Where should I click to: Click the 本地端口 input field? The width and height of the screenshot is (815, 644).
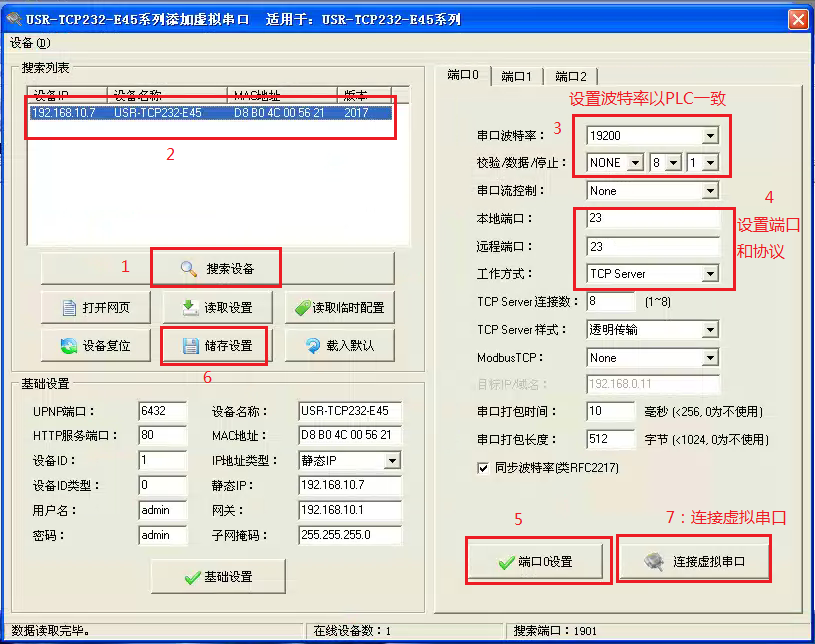click(651, 218)
